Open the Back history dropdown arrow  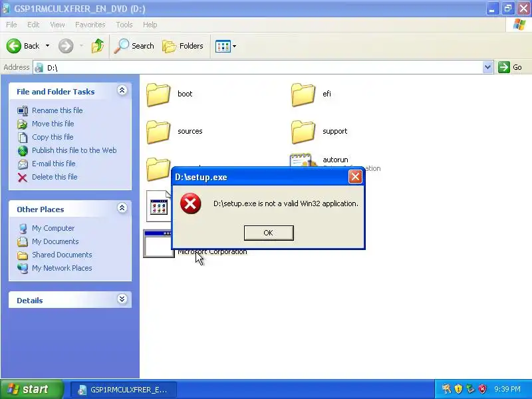point(47,46)
